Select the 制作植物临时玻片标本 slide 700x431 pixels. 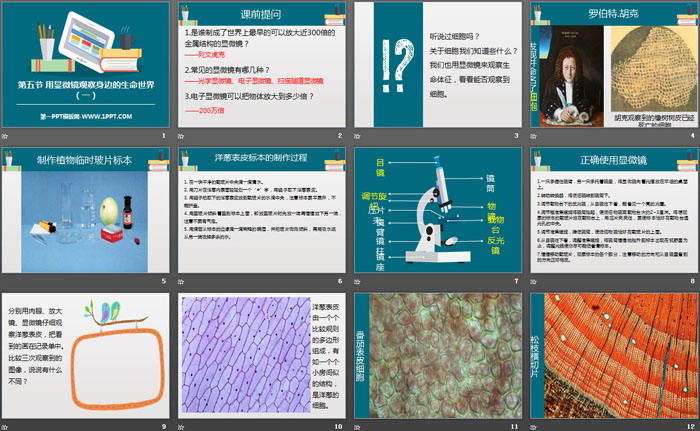tap(86, 210)
